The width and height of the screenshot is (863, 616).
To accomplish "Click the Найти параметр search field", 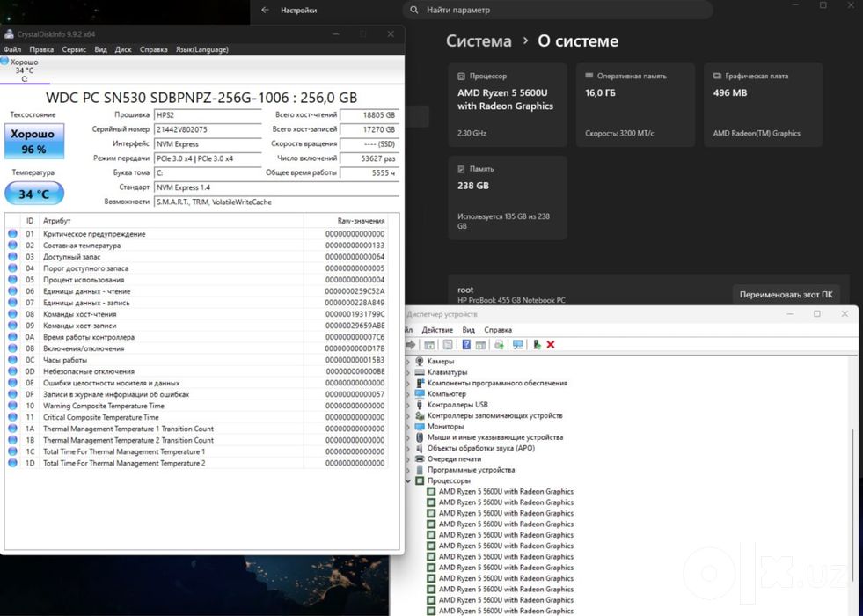I will pyautogui.click(x=558, y=10).
